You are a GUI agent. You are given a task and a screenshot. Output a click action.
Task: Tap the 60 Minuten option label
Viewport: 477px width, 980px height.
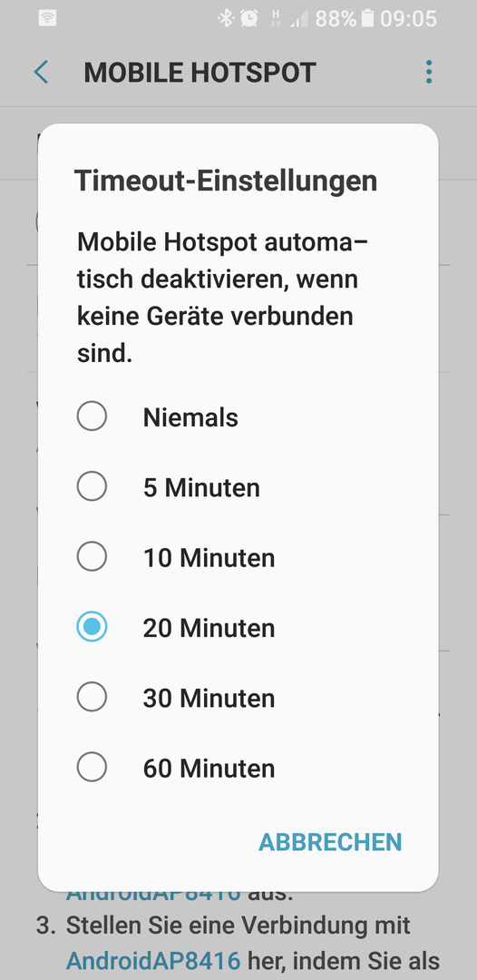click(209, 769)
